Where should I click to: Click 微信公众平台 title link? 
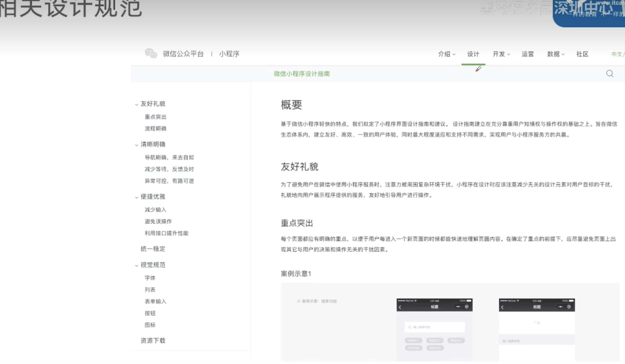tap(183, 54)
